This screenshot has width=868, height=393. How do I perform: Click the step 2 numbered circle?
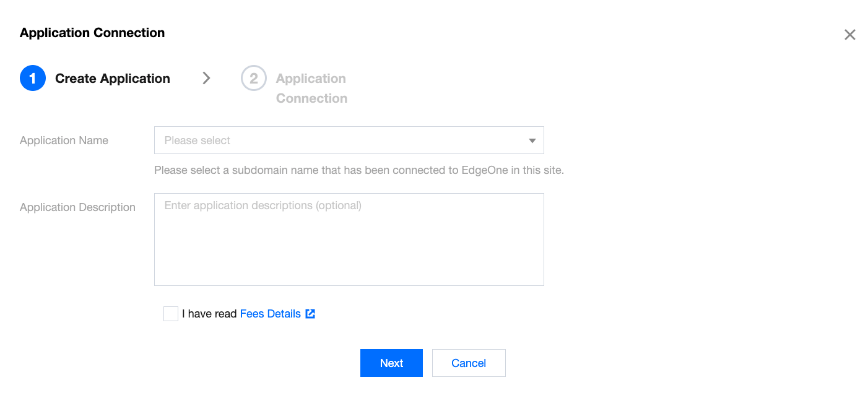(254, 79)
